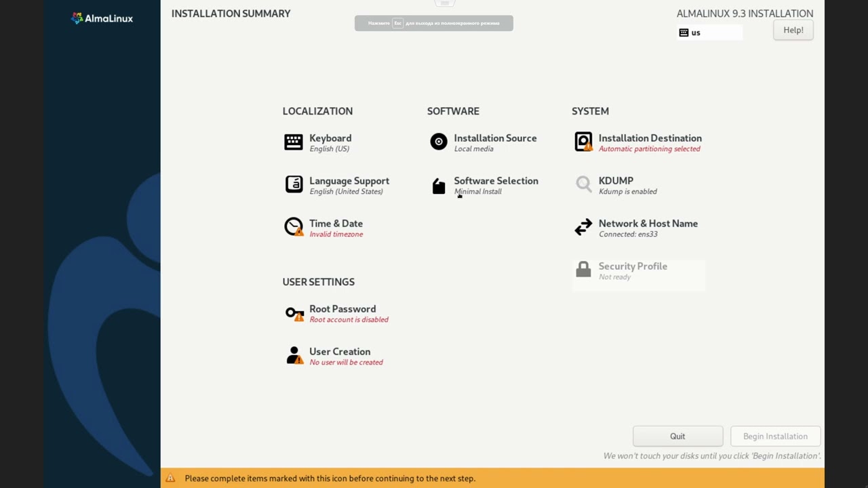This screenshot has width=868, height=488.
Task: Click 'Root account is disabled' status text
Action: pos(349,320)
